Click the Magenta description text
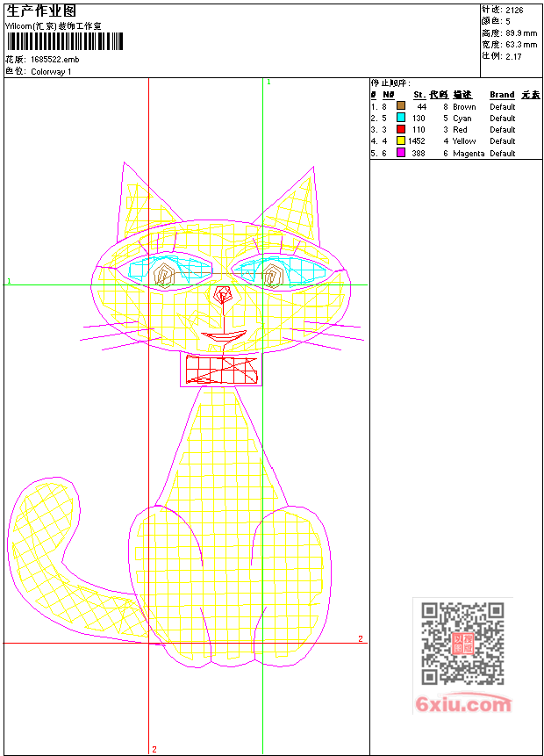Screen dimensions: 544x756 (469, 154)
